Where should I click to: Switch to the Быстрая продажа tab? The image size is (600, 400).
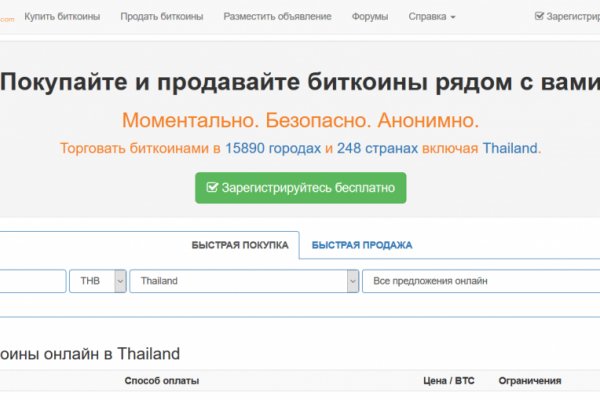point(361,245)
